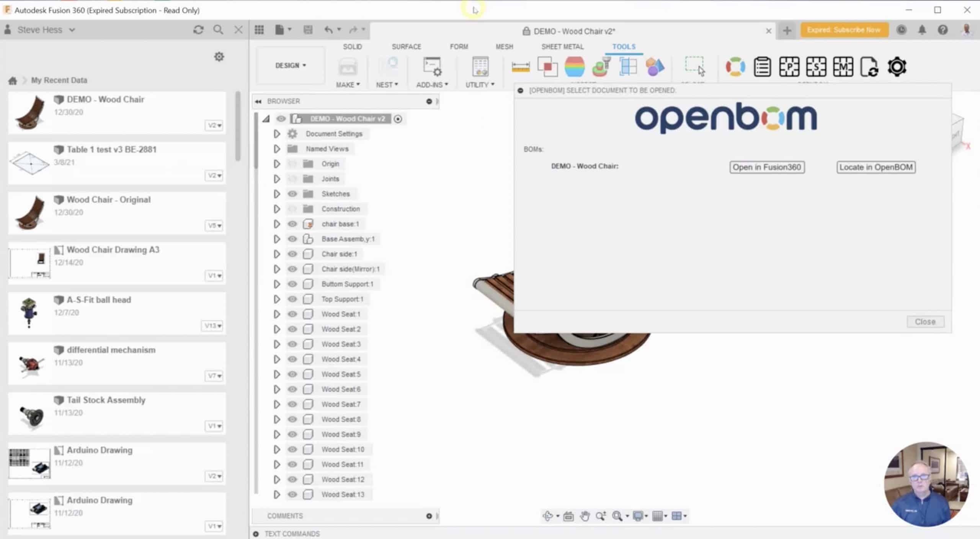Viewport: 980px width, 539px height.
Task: Go to data panel home icon
Action: tap(13, 80)
